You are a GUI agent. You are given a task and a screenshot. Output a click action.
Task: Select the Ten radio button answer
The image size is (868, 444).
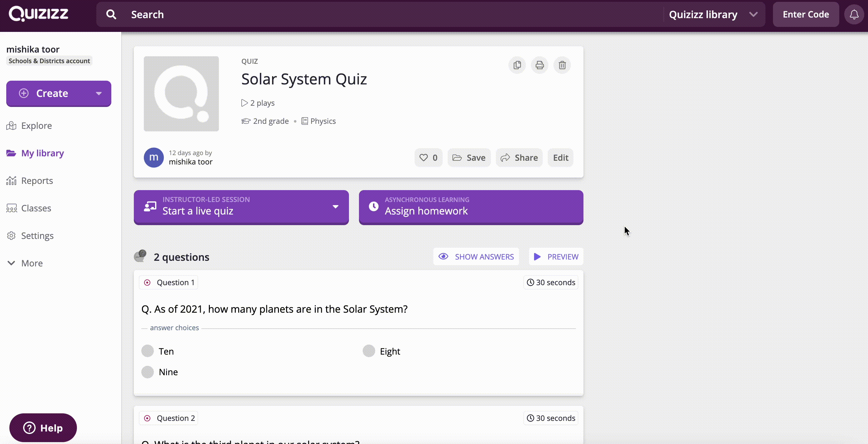pyautogui.click(x=147, y=351)
